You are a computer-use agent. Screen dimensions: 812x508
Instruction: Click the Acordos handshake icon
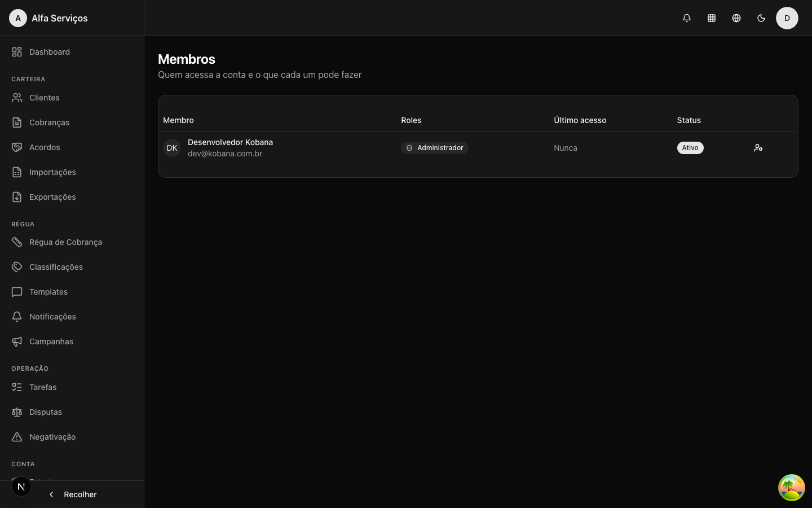17,147
